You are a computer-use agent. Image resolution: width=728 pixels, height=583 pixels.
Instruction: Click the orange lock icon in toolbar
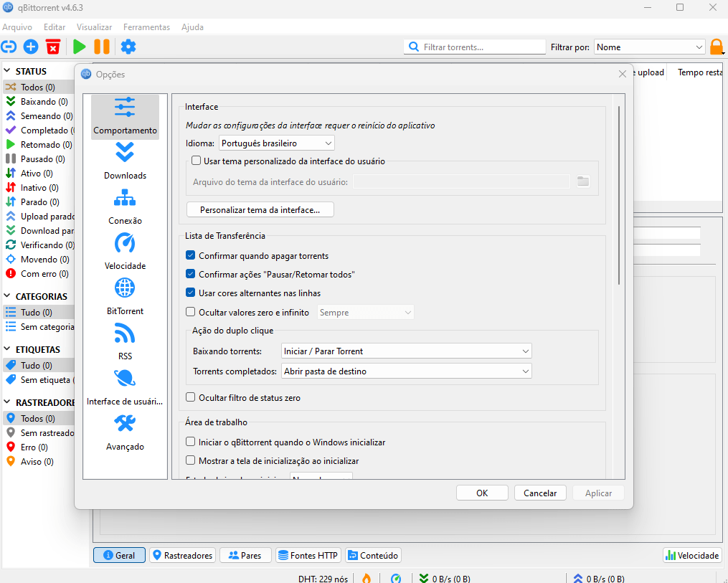(717, 47)
